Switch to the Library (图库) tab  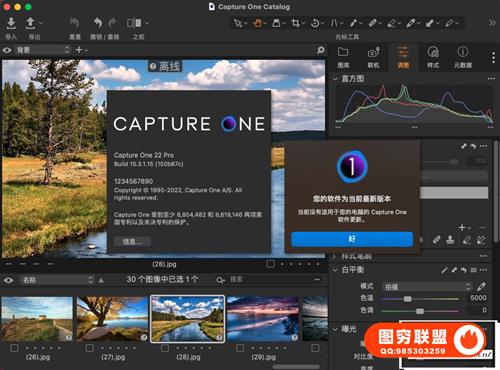pyautogui.click(x=343, y=57)
